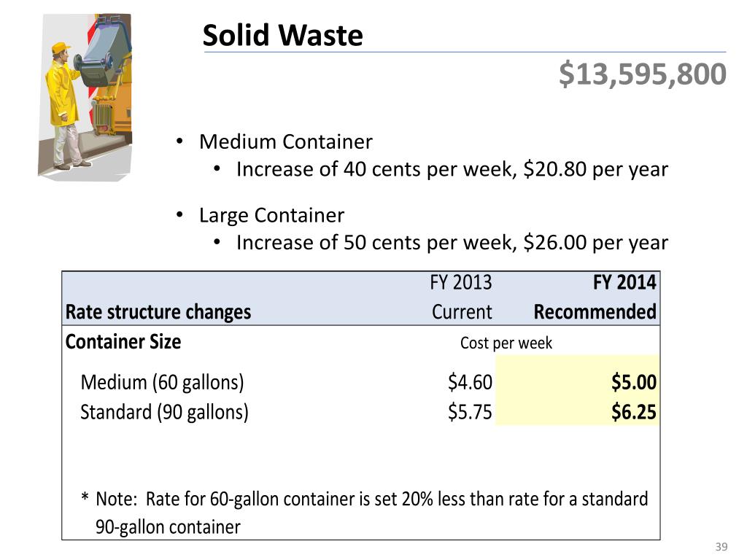This screenshot has width=747, height=560.
Task: Click the $13,595,800 budget total
Action: [x=642, y=74]
